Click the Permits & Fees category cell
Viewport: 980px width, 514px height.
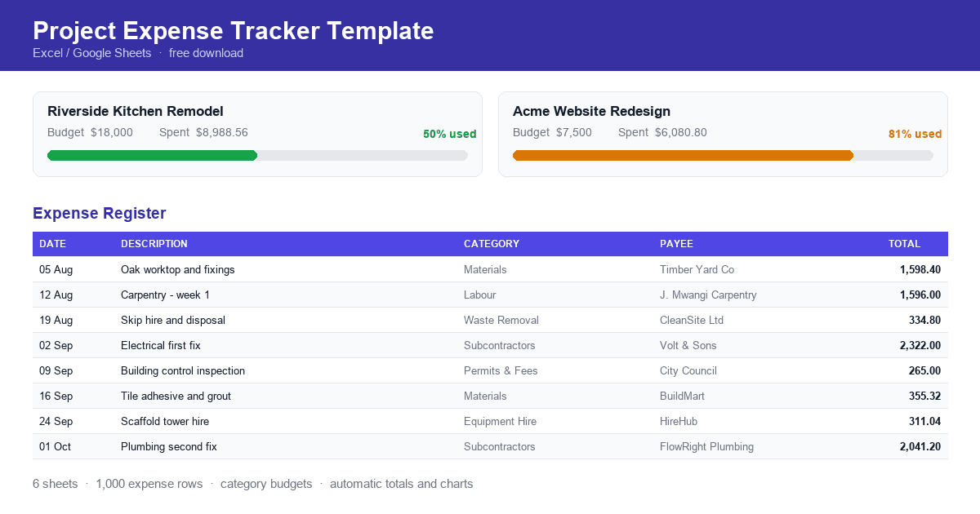point(501,370)
